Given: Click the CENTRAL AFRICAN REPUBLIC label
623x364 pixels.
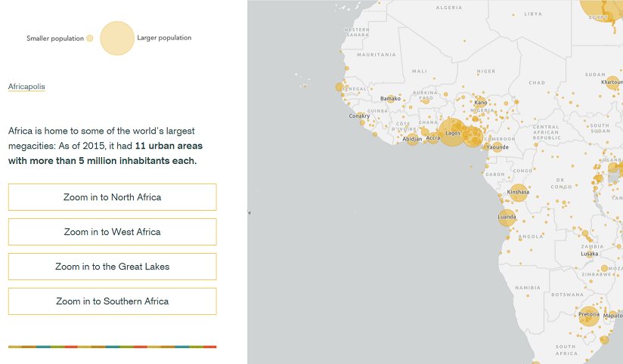Looking at the screenshot, I should [x=547, y=132].
